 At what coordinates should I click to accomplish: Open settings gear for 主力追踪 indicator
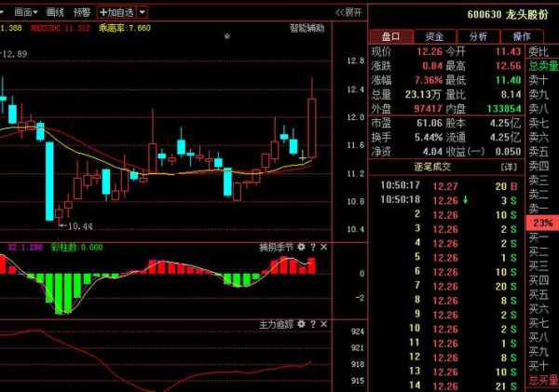click(x=301, y=324)
